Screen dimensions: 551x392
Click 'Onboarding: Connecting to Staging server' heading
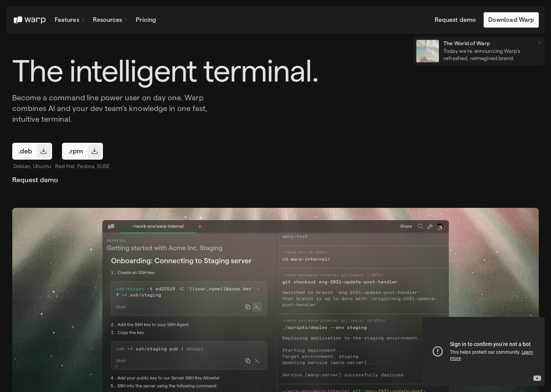pyautogui.click(x=181, y=261)
